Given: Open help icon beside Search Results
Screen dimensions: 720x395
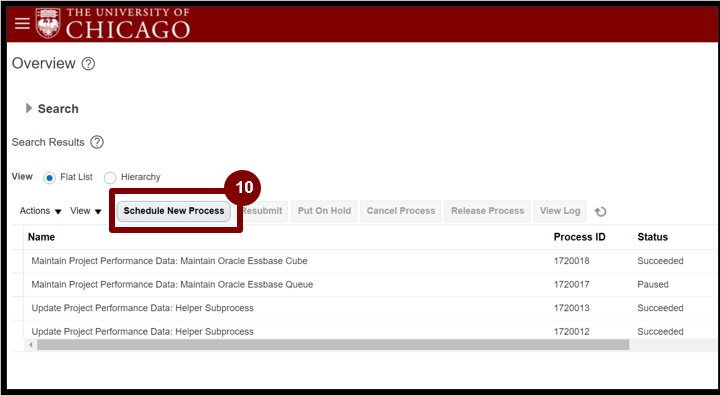Looking at the screenshot, I should (x=97, y=142).
